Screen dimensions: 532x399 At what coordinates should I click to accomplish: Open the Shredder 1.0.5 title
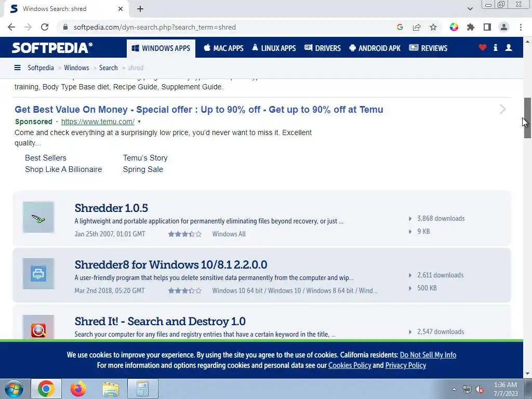click(x=111, y=208)
